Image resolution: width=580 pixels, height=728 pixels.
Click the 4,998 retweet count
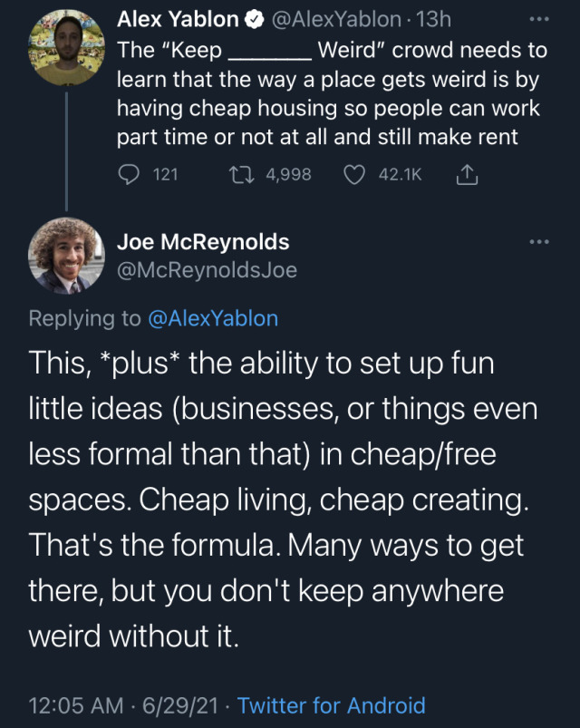(288, 174)
